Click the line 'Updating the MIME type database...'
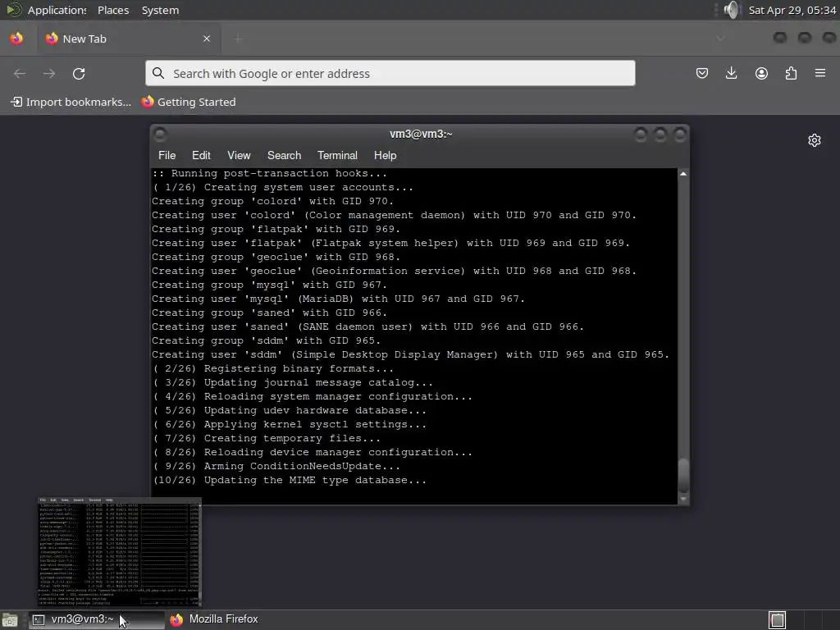840x630 pixels. click(290, 480)
